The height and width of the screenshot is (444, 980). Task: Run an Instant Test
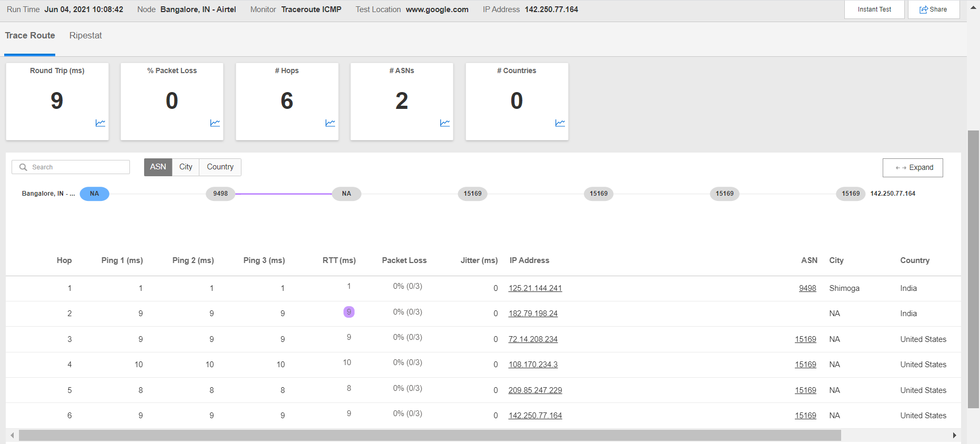coord(874,9)
